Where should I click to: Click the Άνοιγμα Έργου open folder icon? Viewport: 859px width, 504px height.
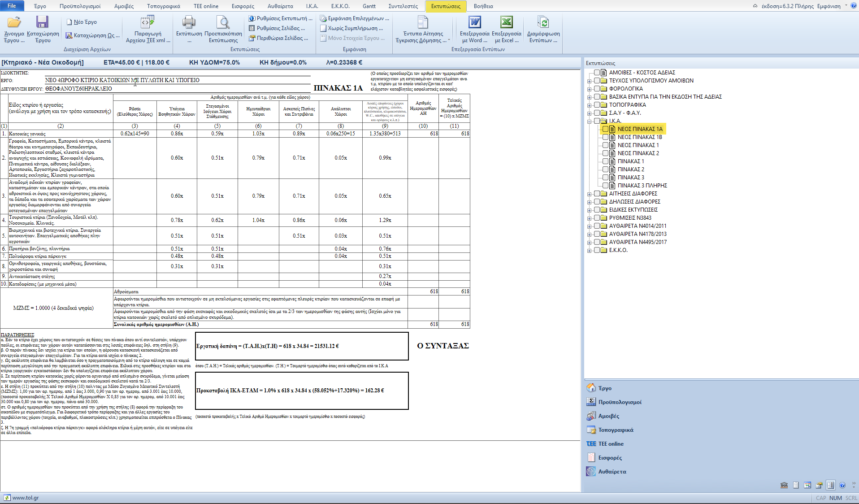click(14, 22)
